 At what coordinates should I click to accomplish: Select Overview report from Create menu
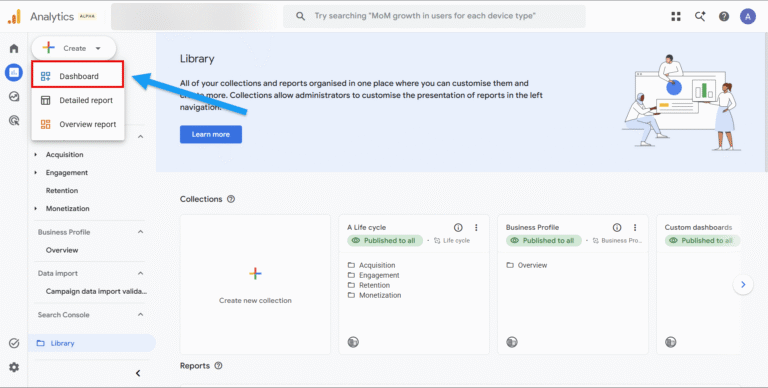coord(77,124)
